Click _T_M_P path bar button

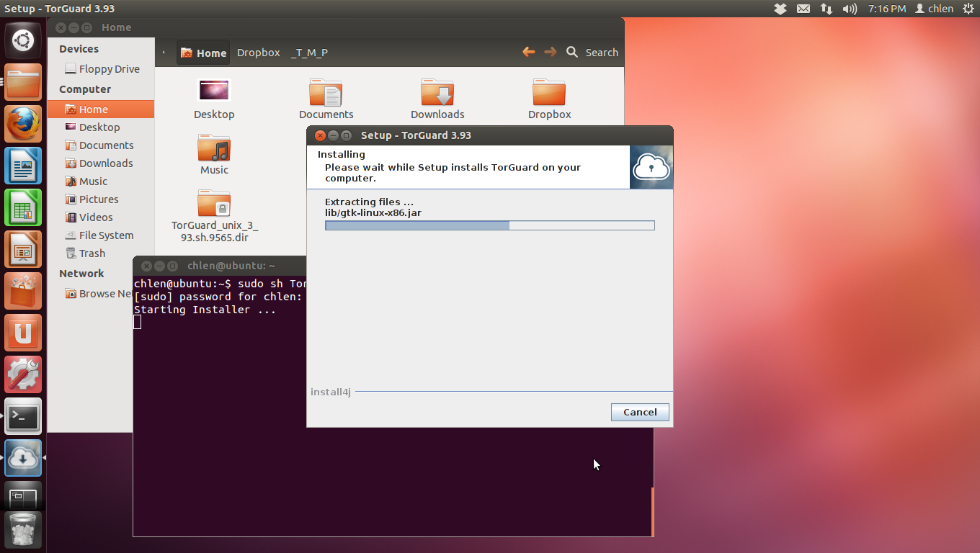(x=309, y=53)
